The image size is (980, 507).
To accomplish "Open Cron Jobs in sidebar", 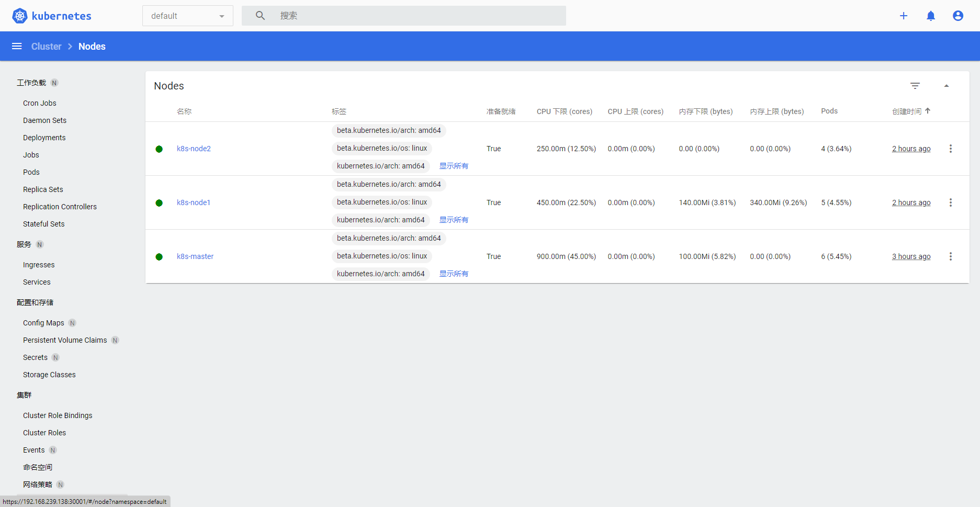I will [x=40, y=103].
